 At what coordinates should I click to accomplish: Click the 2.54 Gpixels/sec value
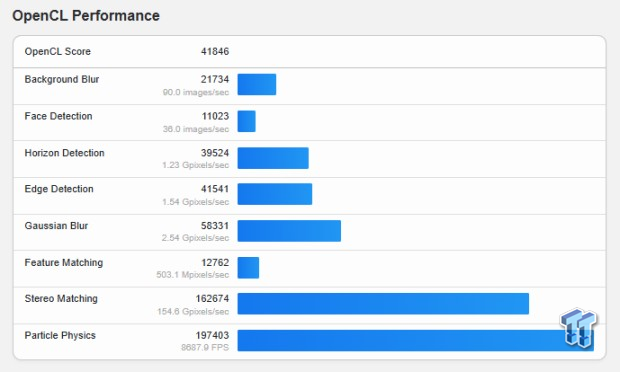coord(195,238)
